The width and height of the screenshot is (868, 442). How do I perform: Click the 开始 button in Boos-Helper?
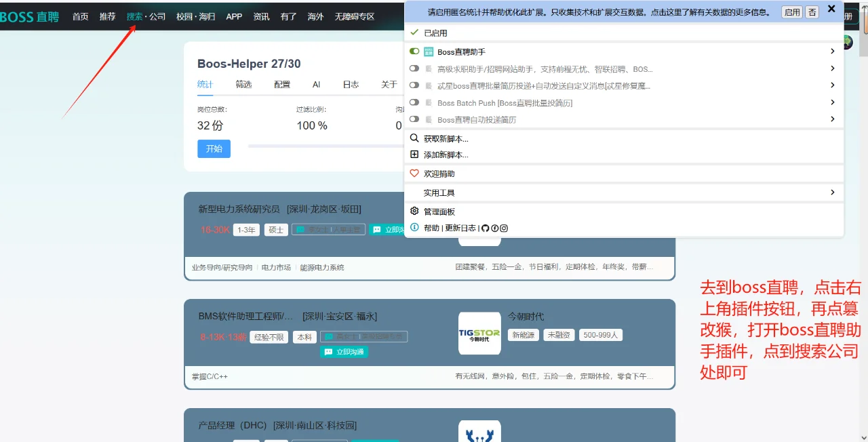214,148
